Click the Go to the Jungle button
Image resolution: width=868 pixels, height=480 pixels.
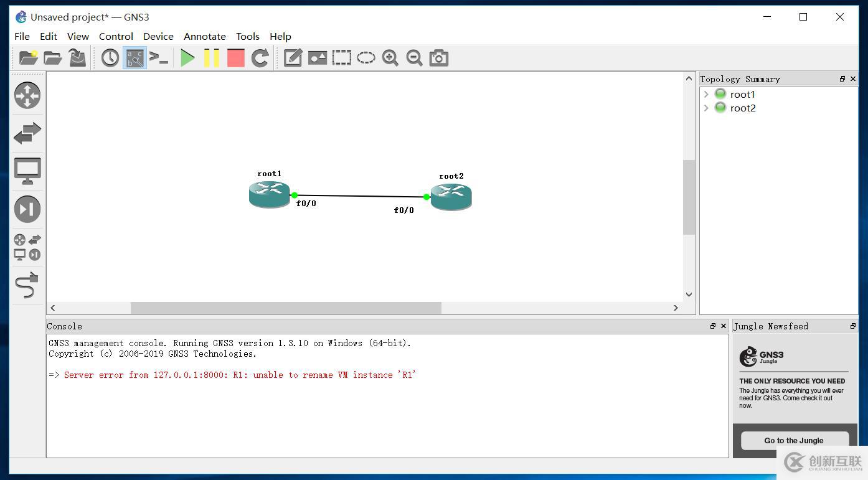coord(794,440)
